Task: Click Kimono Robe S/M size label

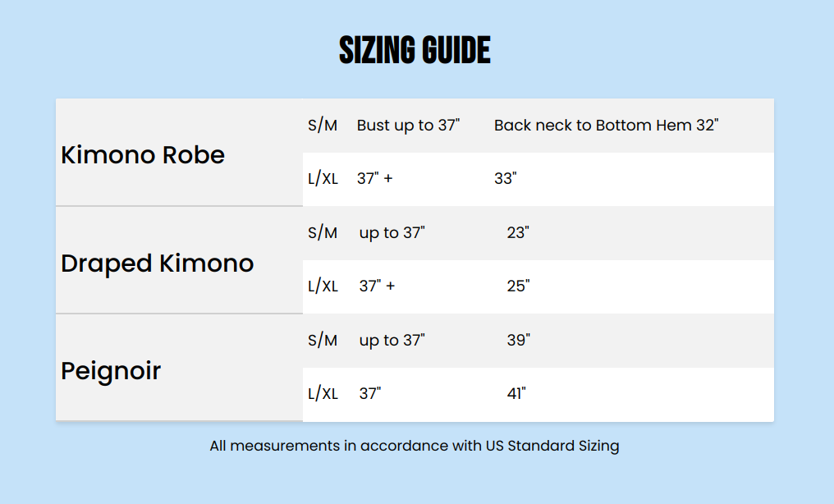Action: [x=323, y=126]
